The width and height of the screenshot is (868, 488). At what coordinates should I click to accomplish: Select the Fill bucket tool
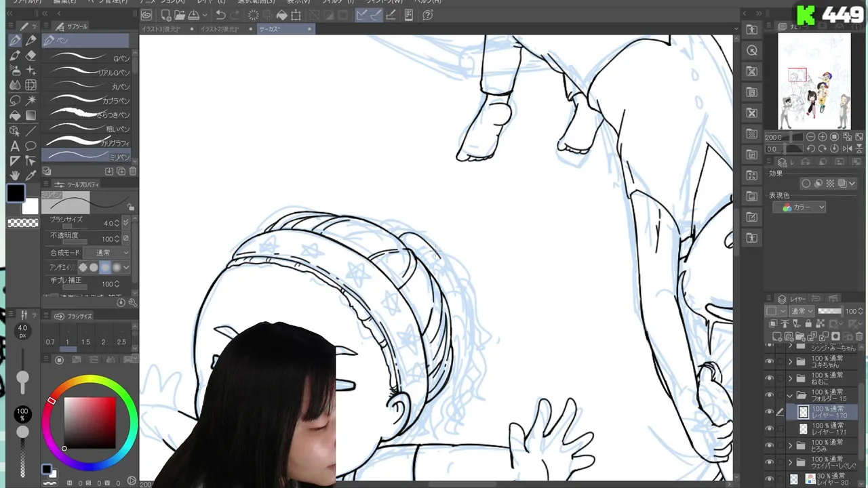15,115
